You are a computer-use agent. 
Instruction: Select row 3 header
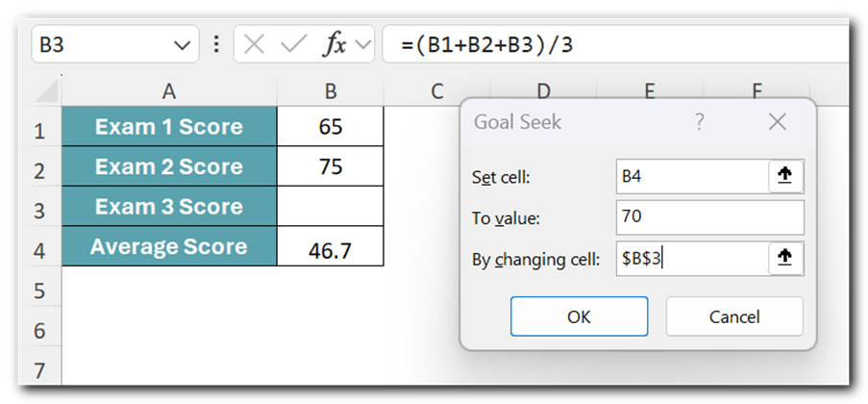[x=39, y=212]
